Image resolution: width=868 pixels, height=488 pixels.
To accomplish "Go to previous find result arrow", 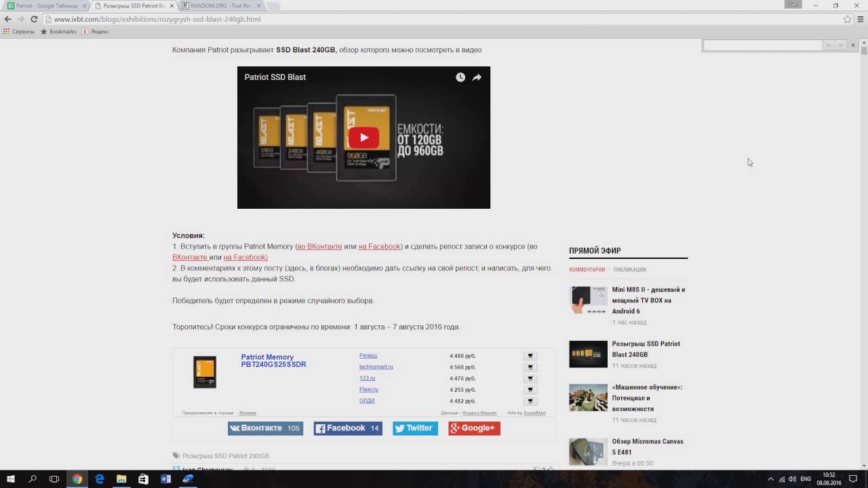I will tap(828, 45).
